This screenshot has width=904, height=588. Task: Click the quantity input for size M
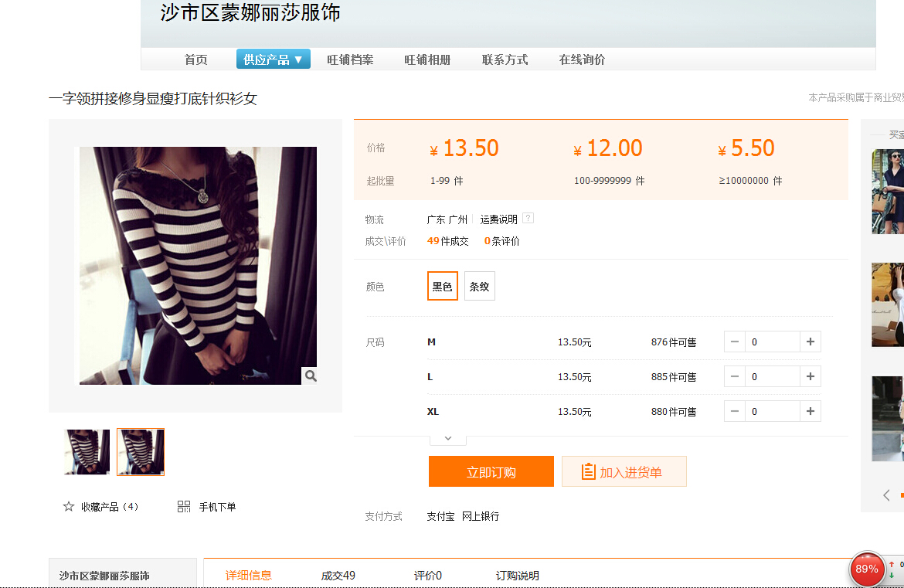tap(771, 342)
